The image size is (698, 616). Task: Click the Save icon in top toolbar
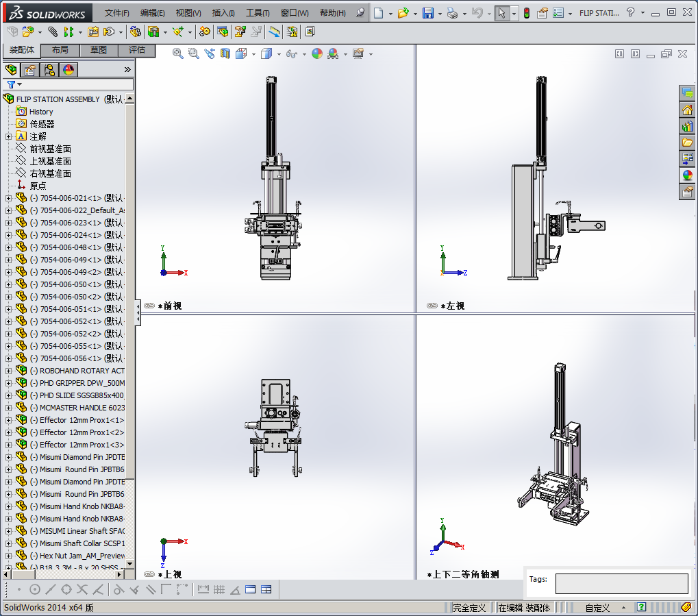click(428, 13)
